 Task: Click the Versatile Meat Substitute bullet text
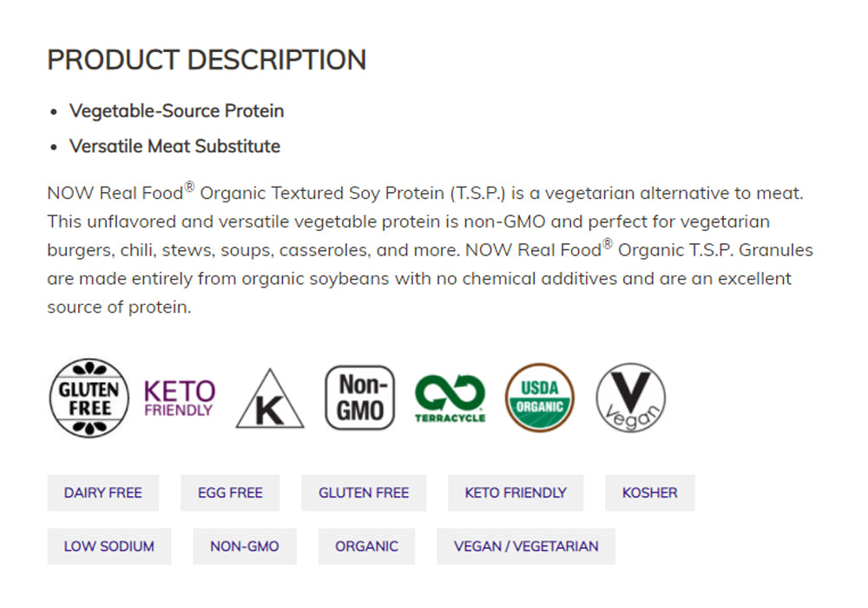pos(174,146)
